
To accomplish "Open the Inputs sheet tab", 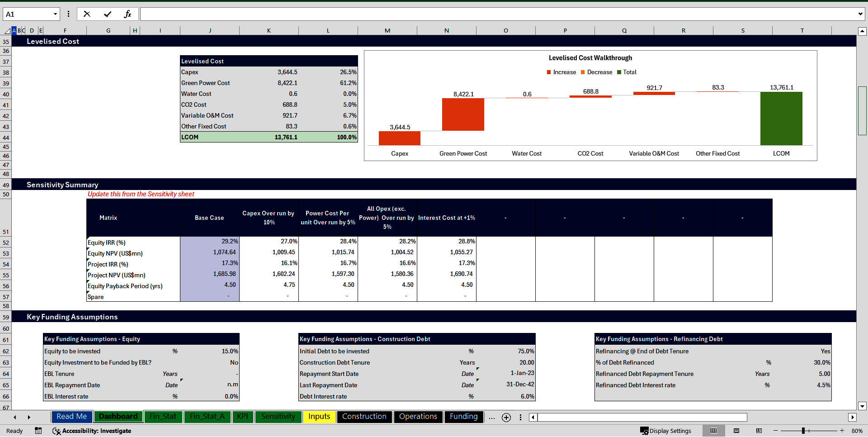I will (x=319, y=417).
